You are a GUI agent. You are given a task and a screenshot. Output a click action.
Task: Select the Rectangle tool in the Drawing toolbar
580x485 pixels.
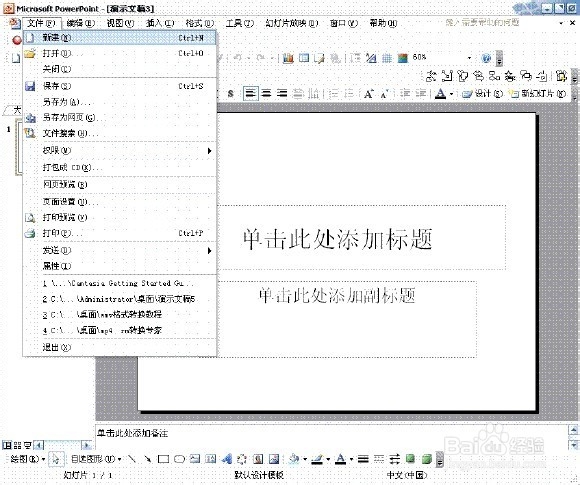click(x=163, y=459)
